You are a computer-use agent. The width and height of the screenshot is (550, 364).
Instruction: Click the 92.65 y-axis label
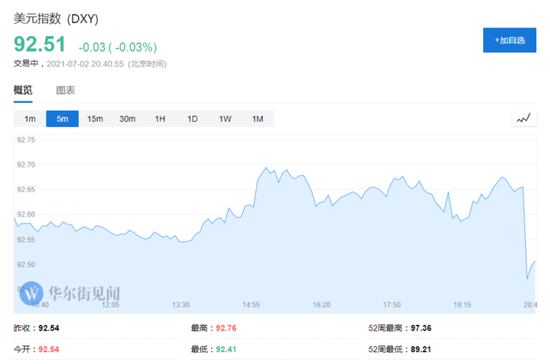[x=26, y=189]
